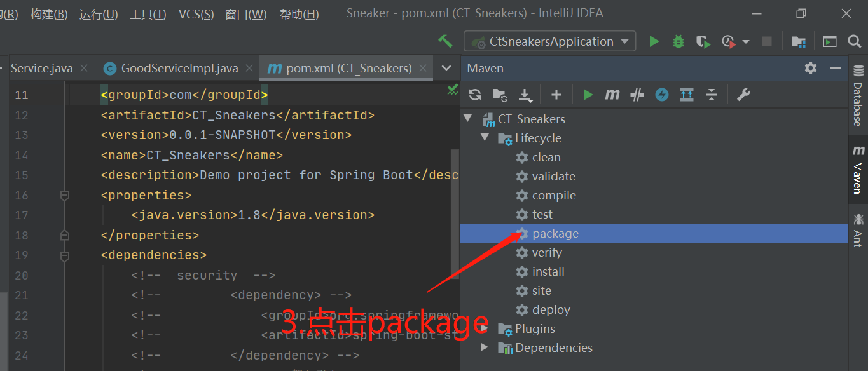Viewport: 868px width, 371px height.
Task: Select the verify lifecycle goal
Action: [539, 253]
